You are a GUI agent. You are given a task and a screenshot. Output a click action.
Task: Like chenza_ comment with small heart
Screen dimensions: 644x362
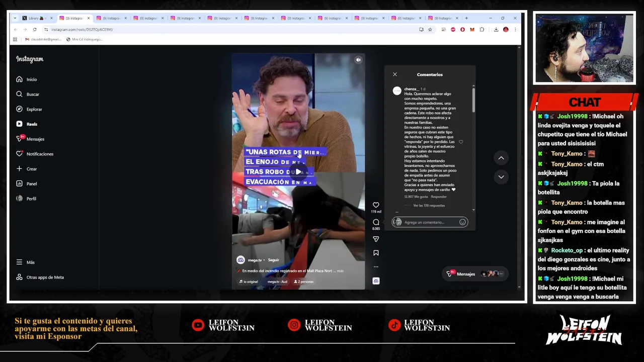[x=461, y=142]
